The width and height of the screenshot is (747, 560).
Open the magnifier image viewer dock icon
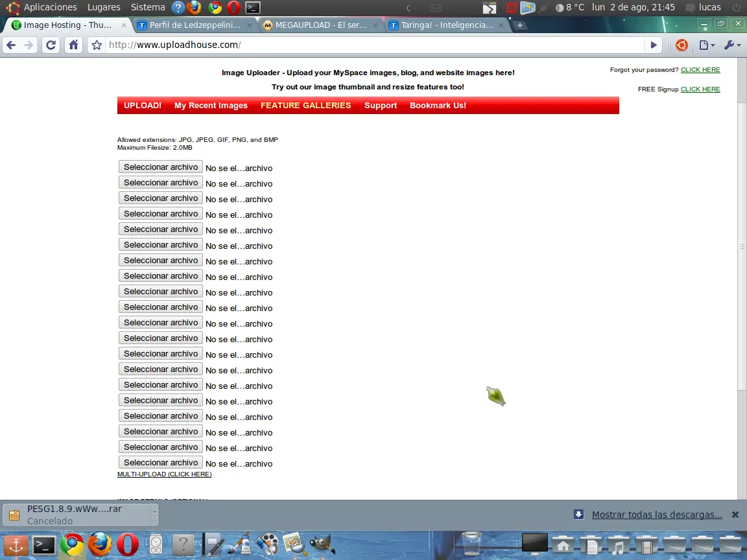click(x=294, y=544)
